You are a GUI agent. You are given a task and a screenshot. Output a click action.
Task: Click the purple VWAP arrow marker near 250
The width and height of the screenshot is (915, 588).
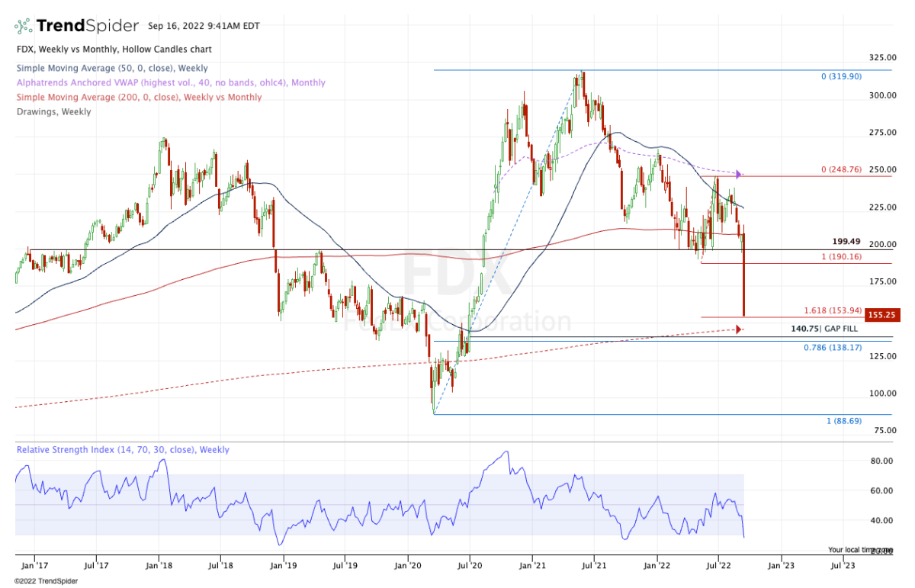click(739, 174)
